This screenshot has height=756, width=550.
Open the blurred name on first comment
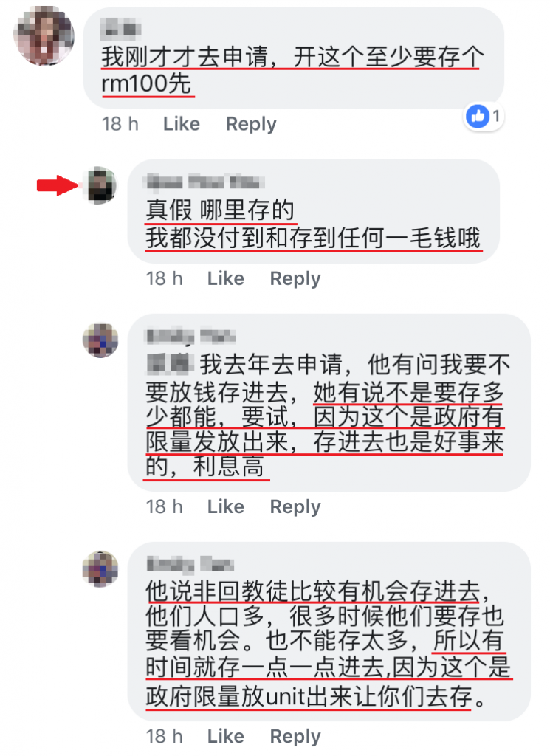(120, 29)
